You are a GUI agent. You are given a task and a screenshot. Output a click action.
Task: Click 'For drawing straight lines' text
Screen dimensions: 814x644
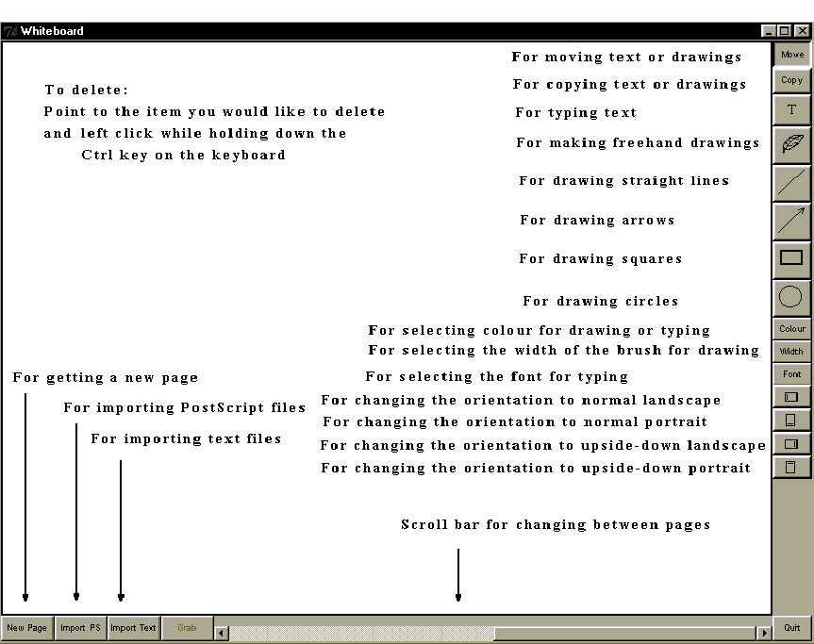coord(624,181)
